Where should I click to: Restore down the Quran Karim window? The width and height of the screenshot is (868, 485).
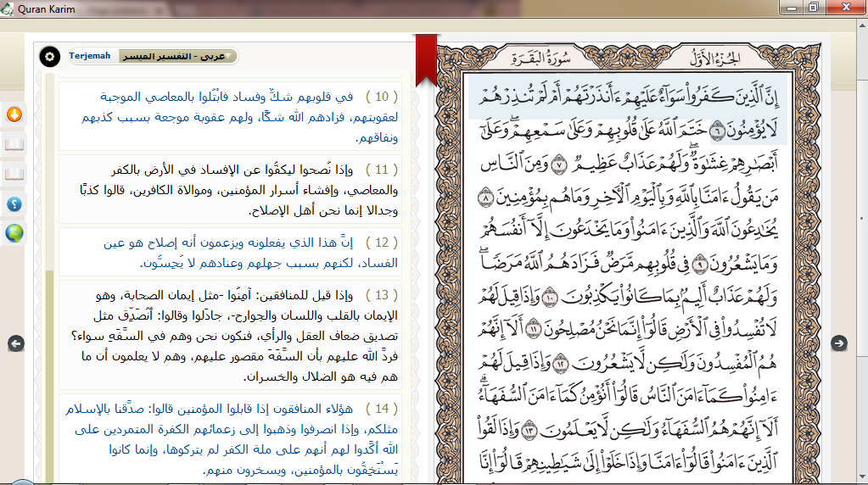tap(813, 7)
